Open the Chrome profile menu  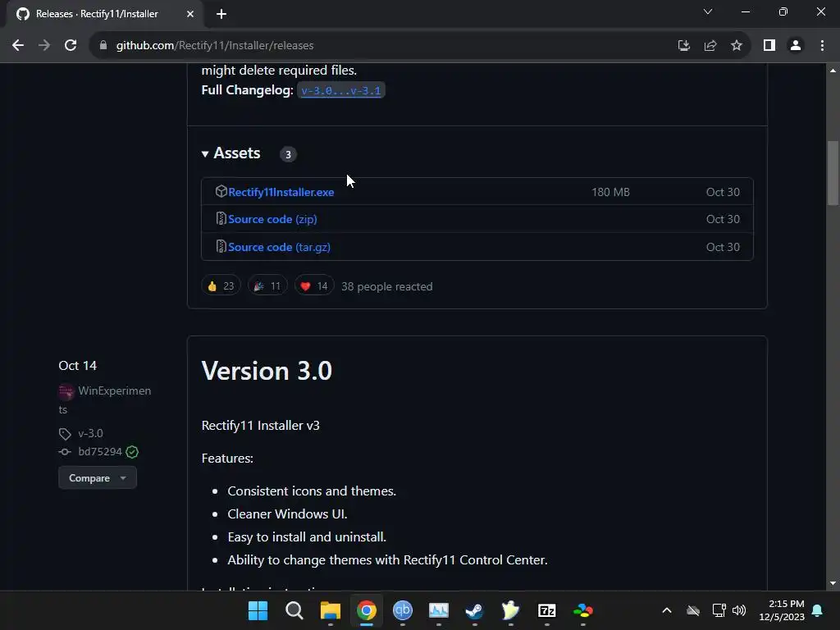796,46
